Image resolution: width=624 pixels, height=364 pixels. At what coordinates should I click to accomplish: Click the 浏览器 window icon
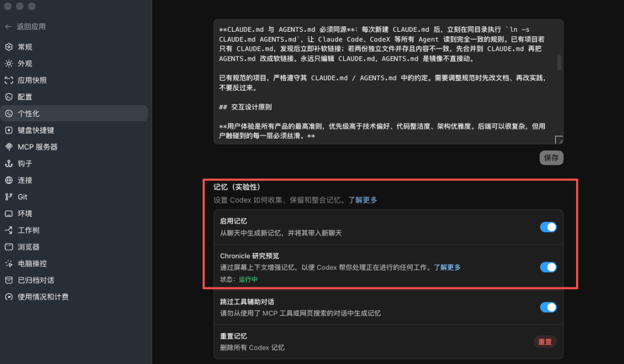pos(9,247)
